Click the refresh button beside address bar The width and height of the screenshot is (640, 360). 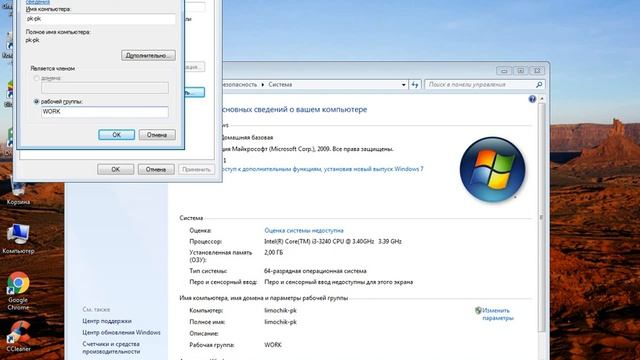(x=415, y=84)
